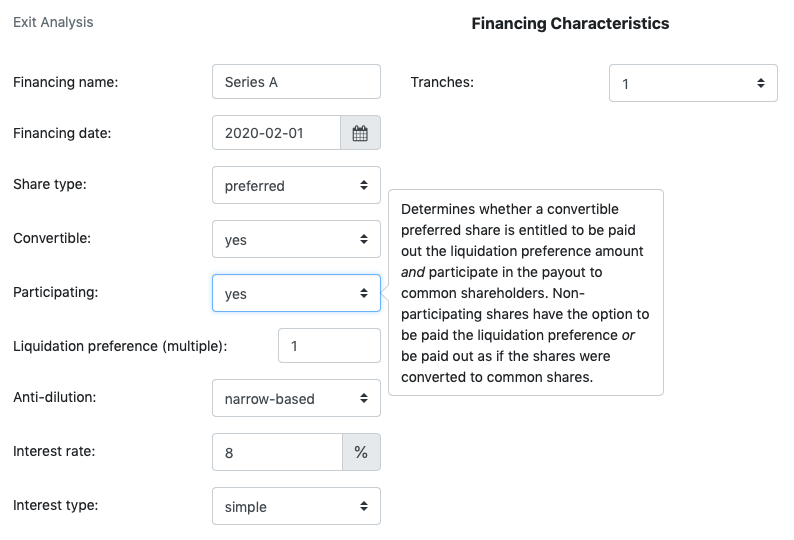Click the Liquidation preference multiple input
Screen dimensions: 794x540
tap(329, 345)
